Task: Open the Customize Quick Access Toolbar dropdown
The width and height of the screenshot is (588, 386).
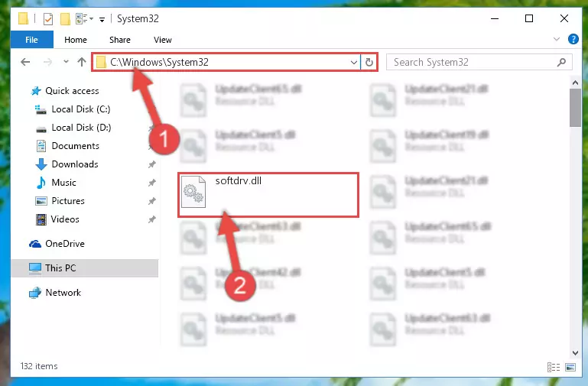Action: (102, 19)
